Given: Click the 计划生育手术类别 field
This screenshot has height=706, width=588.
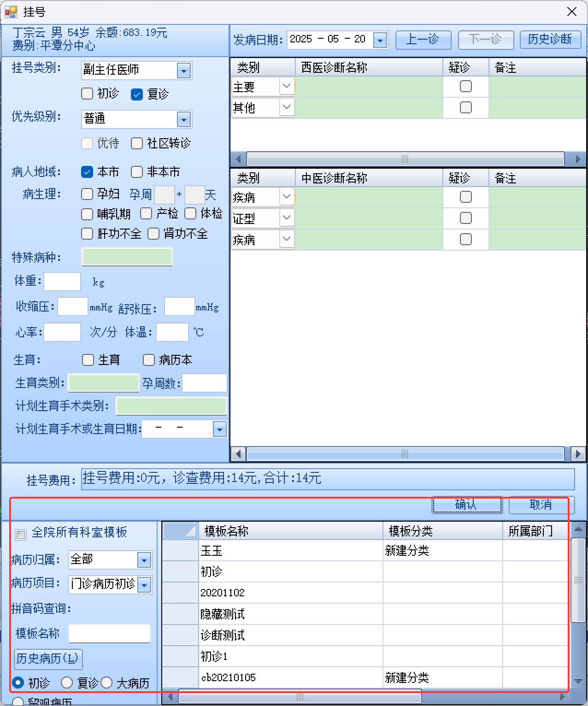Looking at the screenshot, I should tap(171, 406).
